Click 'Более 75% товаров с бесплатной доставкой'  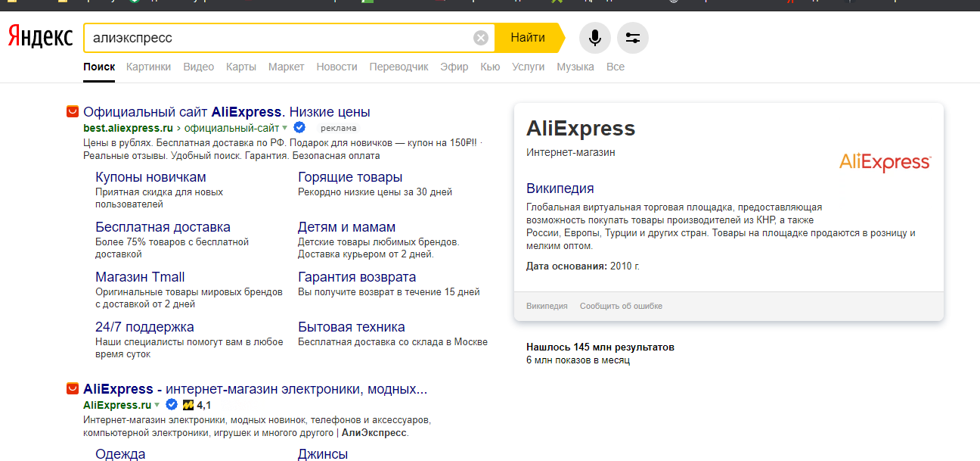(x=172, y=248)
